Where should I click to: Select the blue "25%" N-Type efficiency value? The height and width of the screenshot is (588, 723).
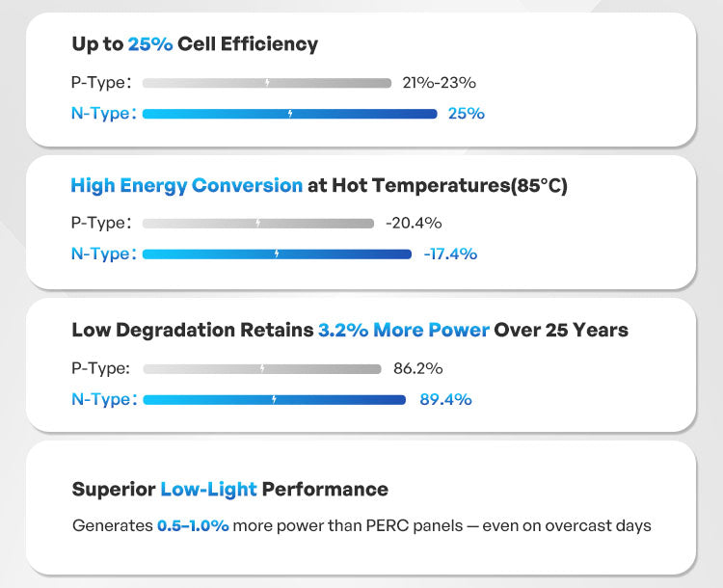point(467,114)
